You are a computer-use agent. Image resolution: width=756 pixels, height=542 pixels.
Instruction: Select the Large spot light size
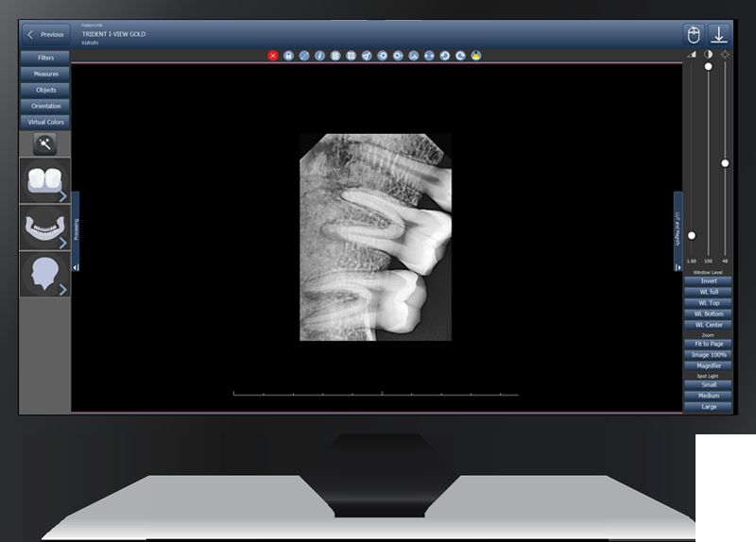[x=708, y=407]
